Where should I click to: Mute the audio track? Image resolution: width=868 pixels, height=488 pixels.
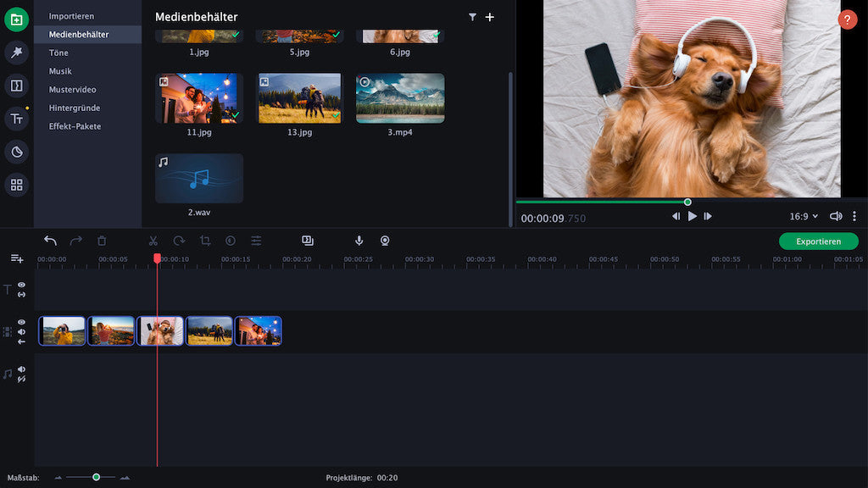(21, 369)
